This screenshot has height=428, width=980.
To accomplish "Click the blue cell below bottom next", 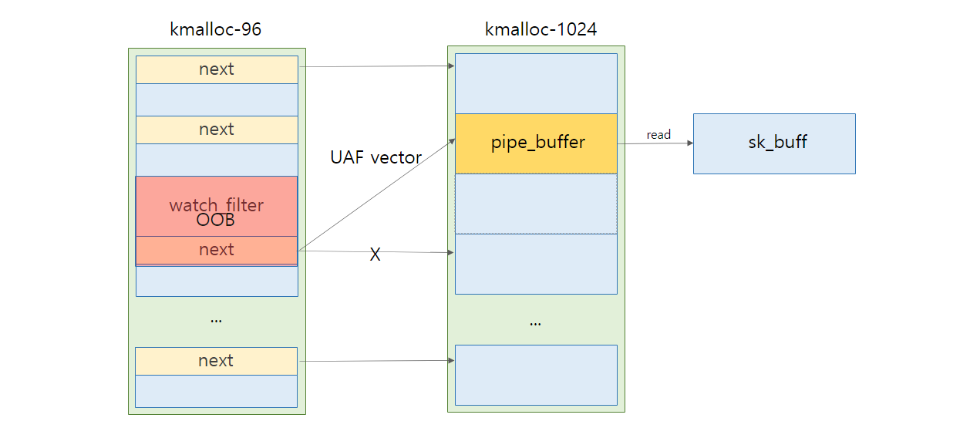I will pyautogui.click(x=216, y=391).
